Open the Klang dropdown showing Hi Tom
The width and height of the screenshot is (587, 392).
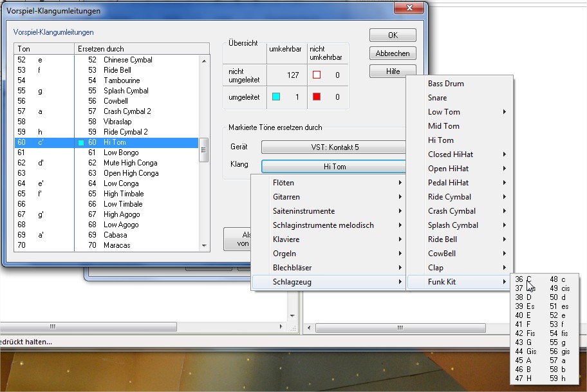point(333,167)
